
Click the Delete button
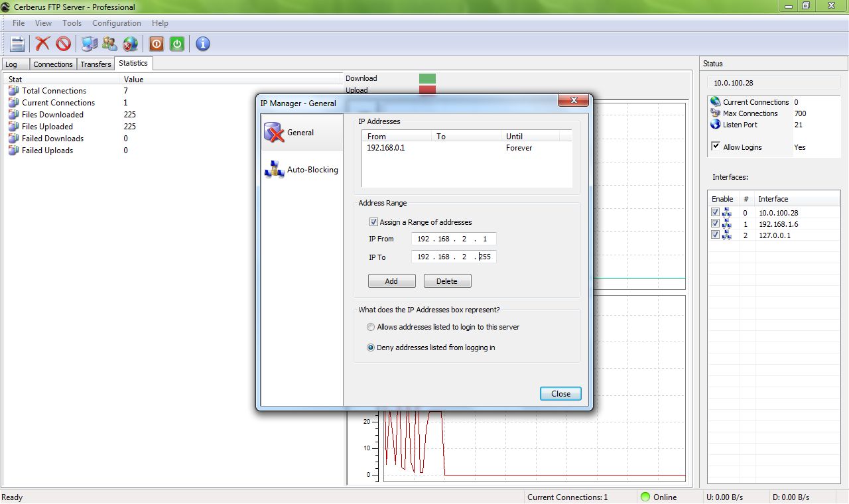(x=447, y=281)
